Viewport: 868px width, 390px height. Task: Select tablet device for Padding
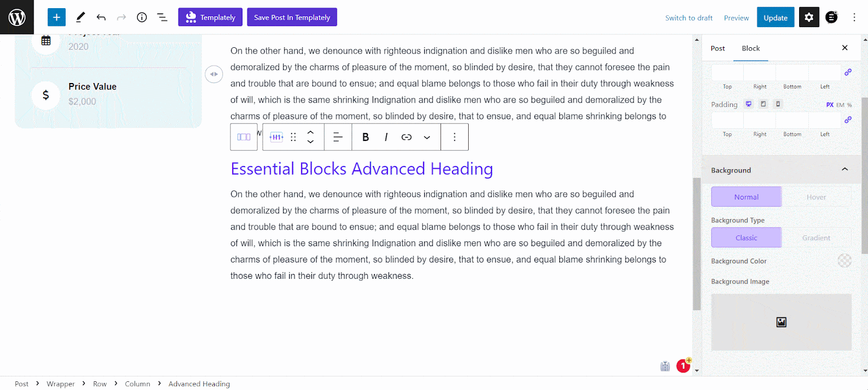click(763, 104)
